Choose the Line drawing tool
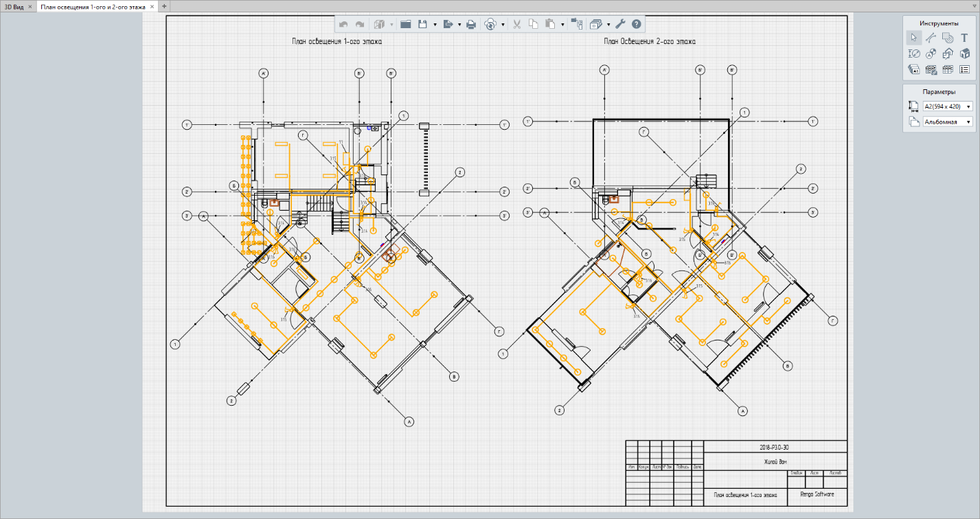 tap(931, 37)
